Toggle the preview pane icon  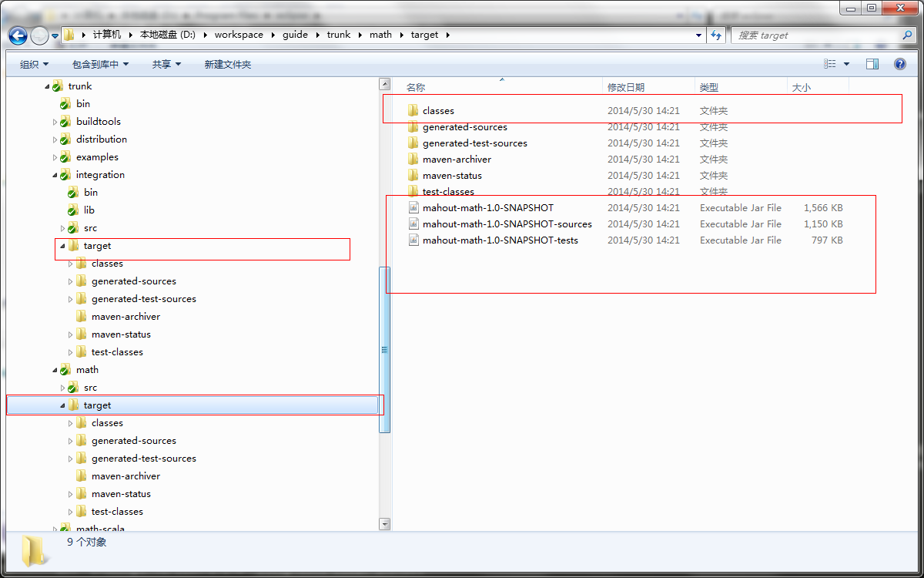point(872,65)
